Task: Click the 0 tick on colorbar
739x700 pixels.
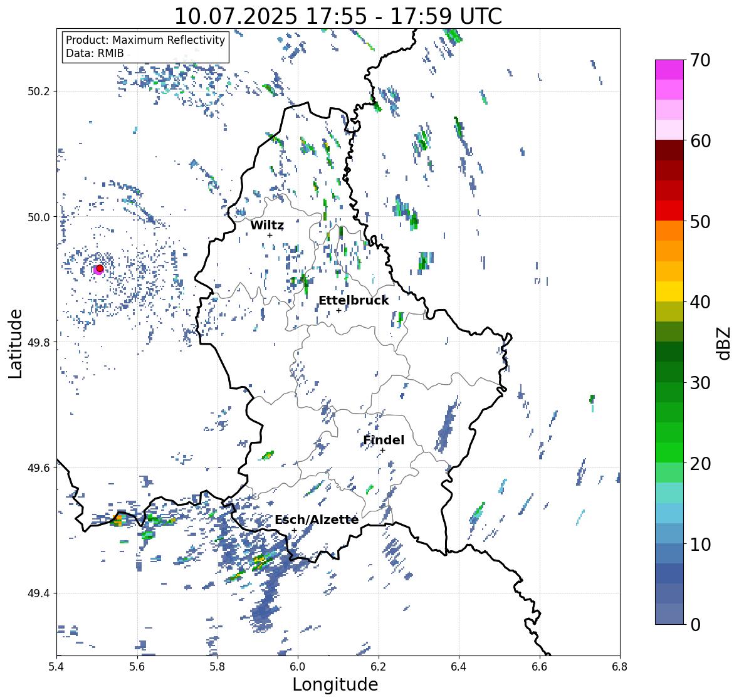Action: [695, 625]
